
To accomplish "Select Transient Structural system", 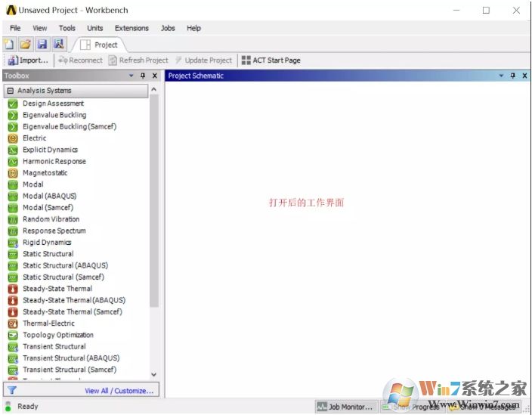I will click(x=54, y=347).
